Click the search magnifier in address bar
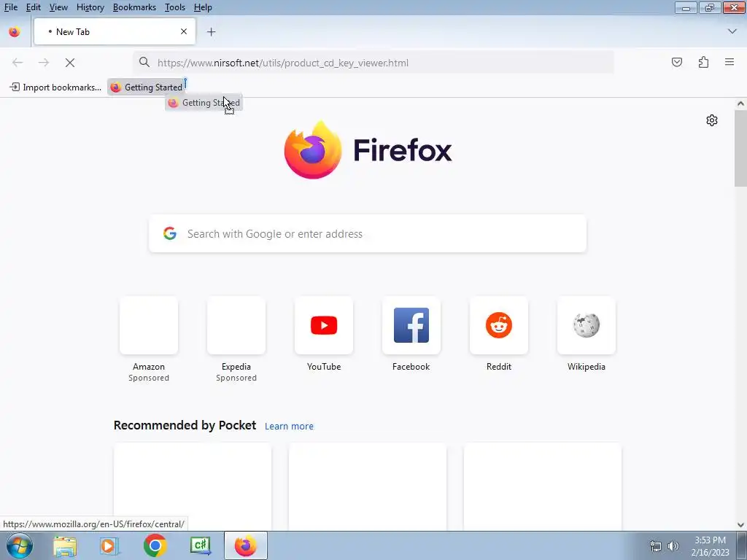 tap(144, 63)
